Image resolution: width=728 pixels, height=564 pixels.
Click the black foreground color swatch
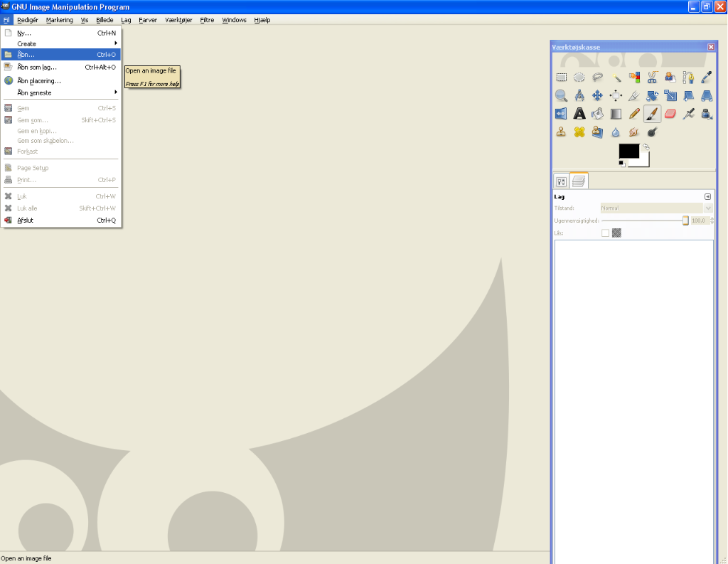point(627,151)
